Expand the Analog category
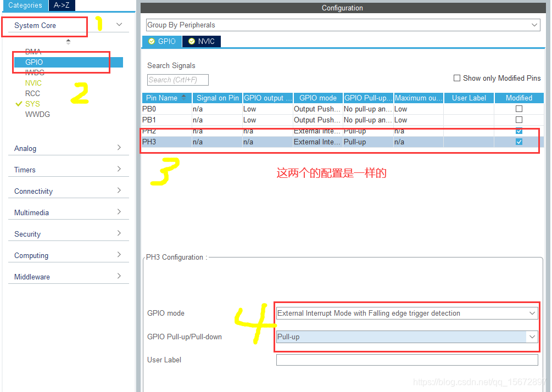 coord(119,148)
